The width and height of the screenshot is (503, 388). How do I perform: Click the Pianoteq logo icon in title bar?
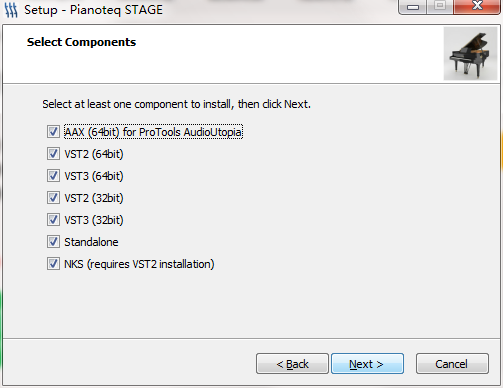point(11,10)
